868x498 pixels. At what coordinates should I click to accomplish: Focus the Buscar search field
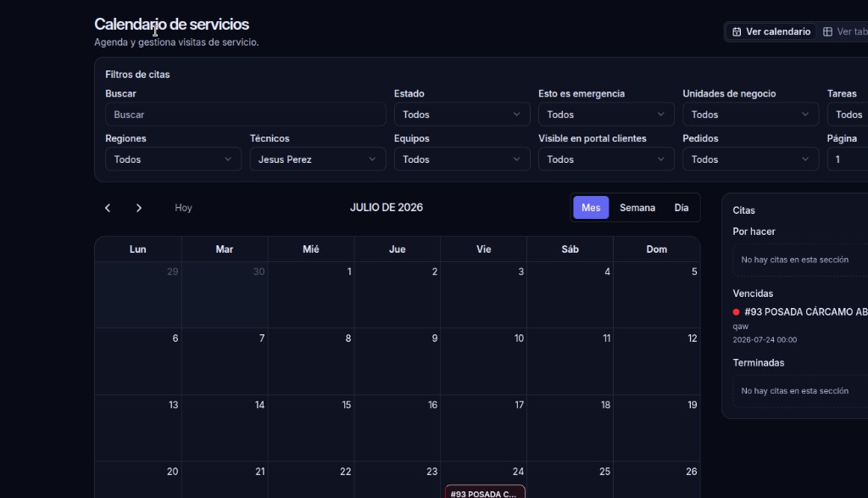245,115
